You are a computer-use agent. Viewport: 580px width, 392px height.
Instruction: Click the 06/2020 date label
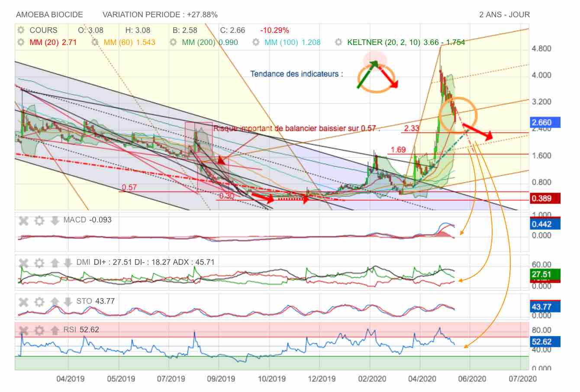tap(472, 379)
